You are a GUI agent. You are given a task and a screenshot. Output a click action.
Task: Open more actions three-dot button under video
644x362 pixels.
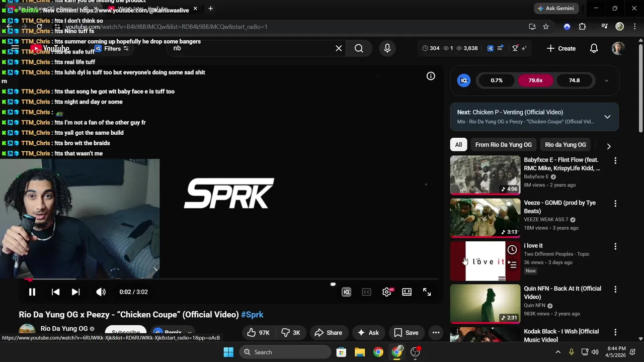point(436,332)
